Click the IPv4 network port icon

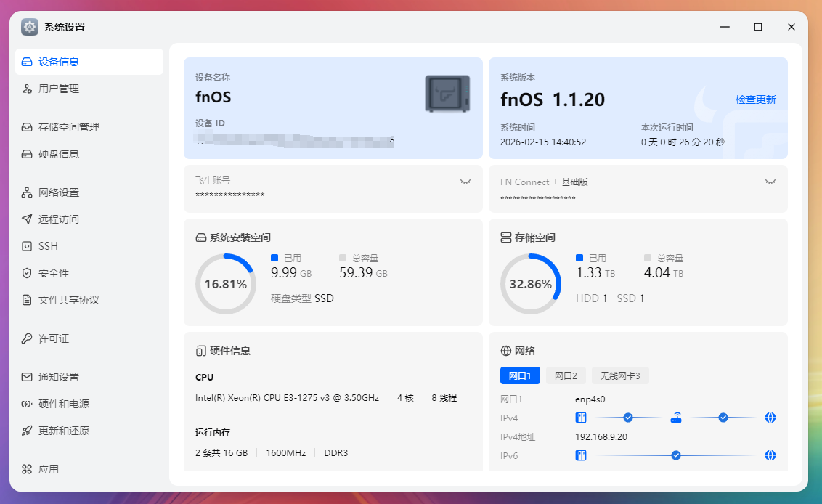[581, 418]
